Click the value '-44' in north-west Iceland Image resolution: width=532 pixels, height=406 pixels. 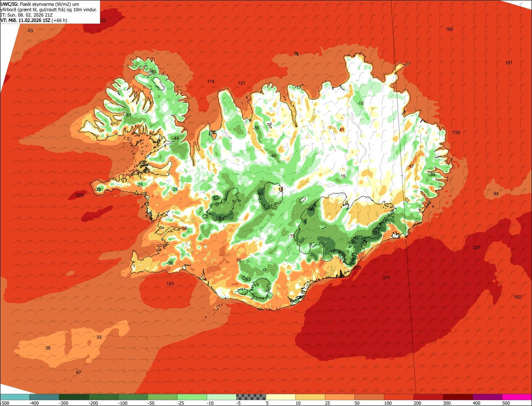176,138
